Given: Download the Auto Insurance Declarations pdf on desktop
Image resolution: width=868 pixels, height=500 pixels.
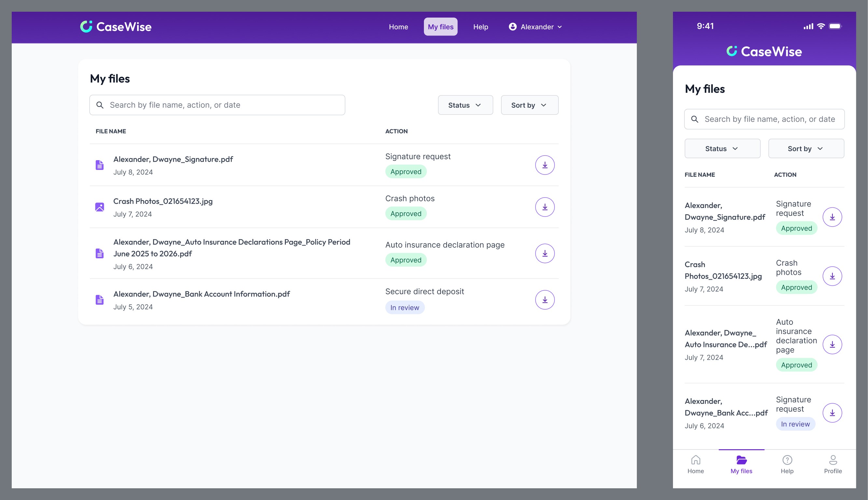Looking at the screenshot, I should [x=545, y=254].
